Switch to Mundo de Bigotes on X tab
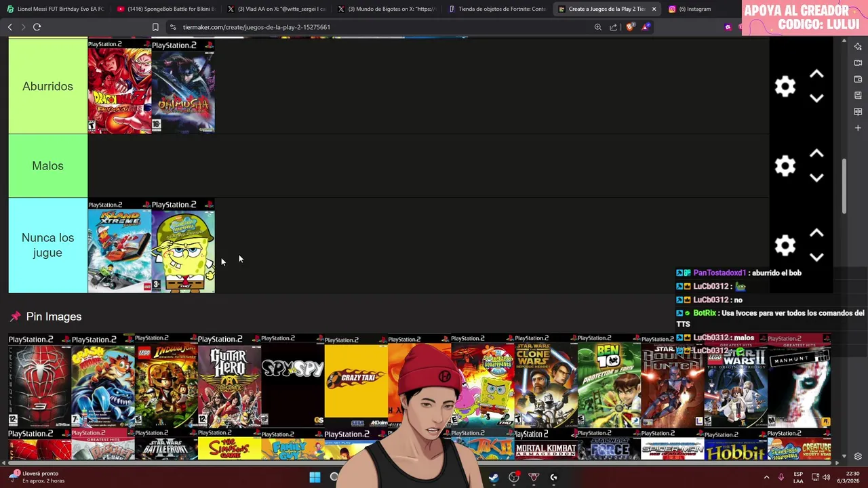 point(387,9)
